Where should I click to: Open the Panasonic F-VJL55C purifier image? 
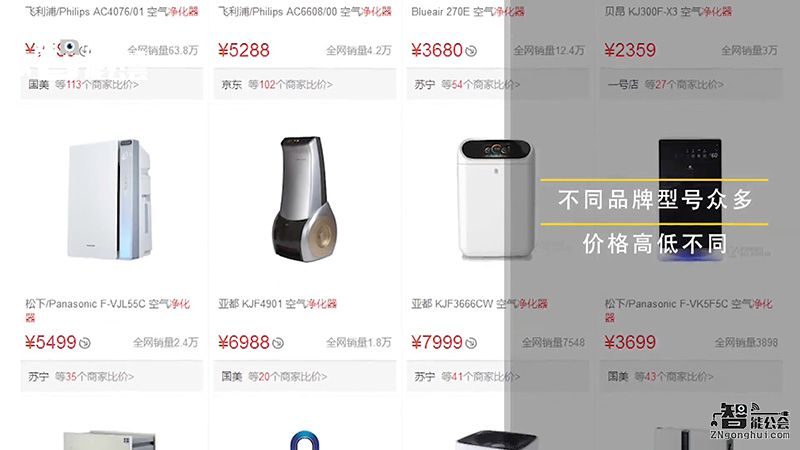tap(110, 199)
